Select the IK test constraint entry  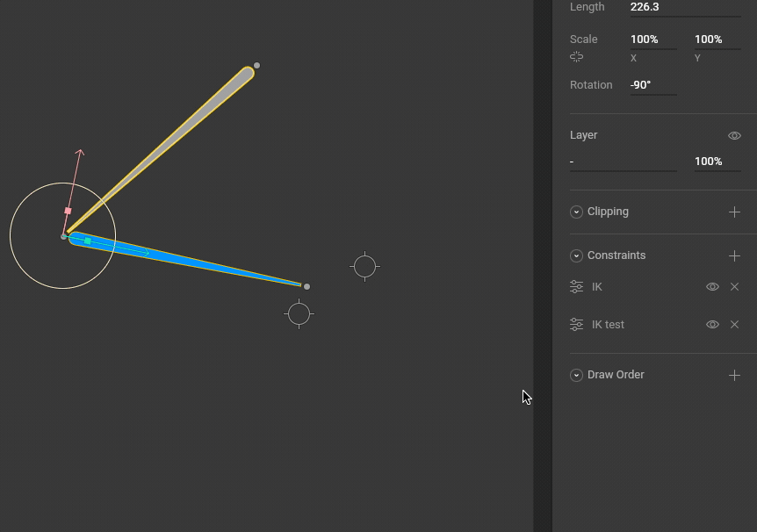point(608,325)
